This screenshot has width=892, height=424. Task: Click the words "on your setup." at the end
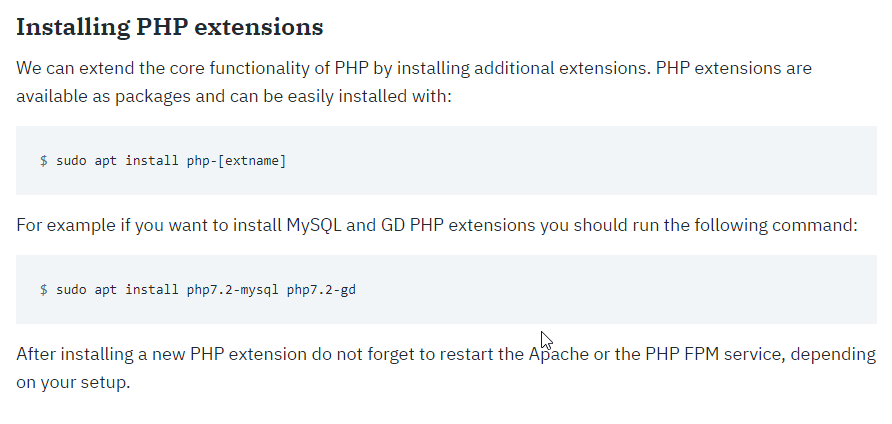(73, 383)
